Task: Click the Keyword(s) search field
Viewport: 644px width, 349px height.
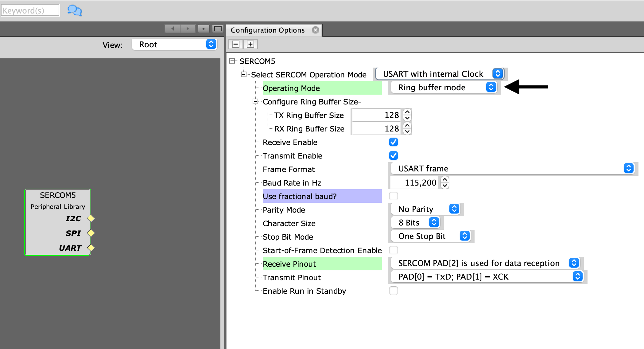Action: tap(30, 10)
